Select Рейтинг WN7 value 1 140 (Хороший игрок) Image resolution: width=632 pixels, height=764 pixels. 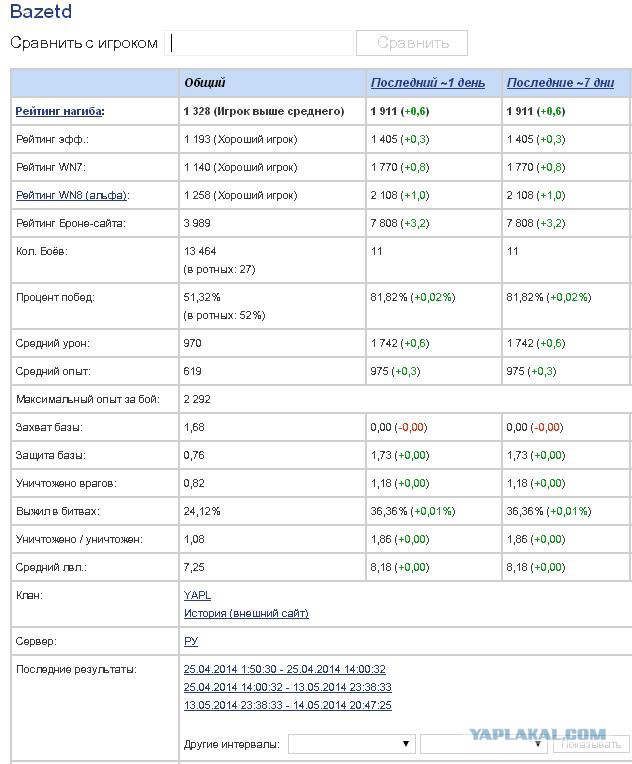click(x=240, y=167)
